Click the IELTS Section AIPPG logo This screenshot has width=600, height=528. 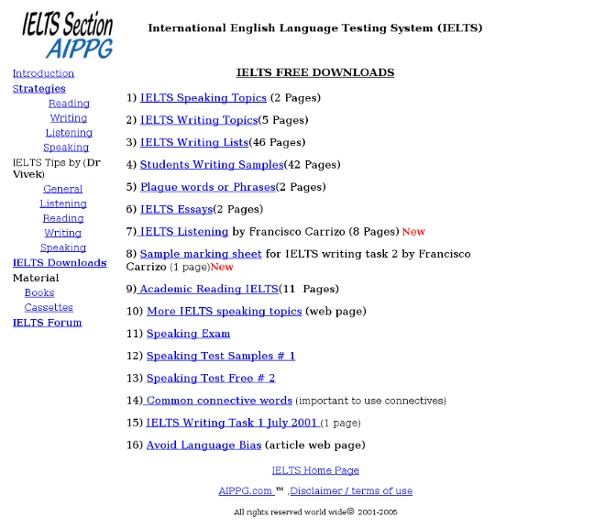[67, 34]
